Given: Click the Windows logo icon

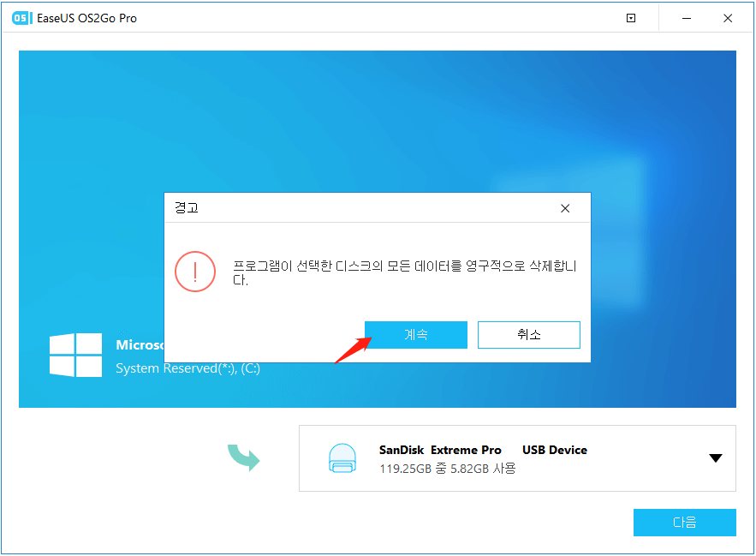Looking at the screenshot, I should 75,355.
